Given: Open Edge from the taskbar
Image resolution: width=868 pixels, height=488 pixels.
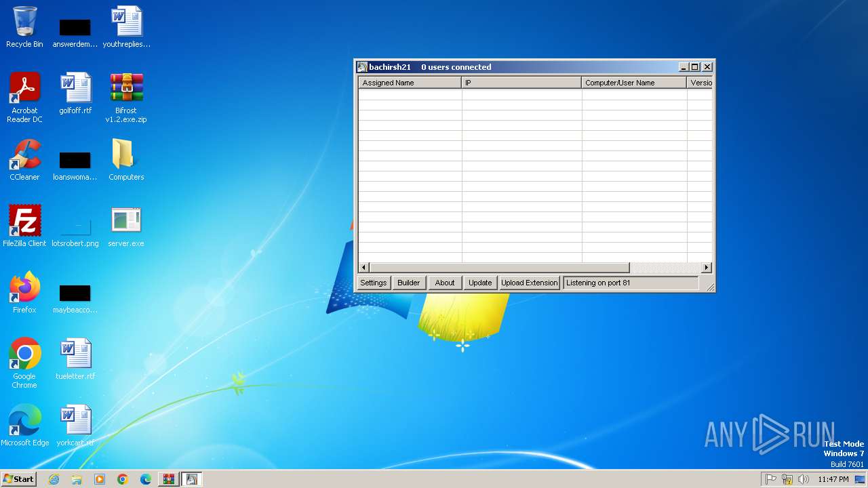Looking at the screenshot, I should click(x=146, y=479).
